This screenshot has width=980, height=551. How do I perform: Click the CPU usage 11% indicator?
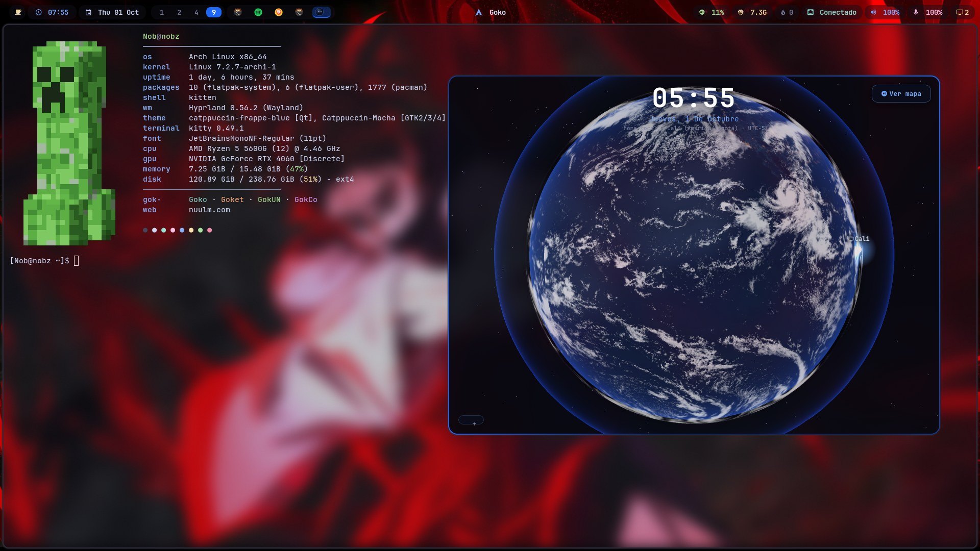point(712,12)
